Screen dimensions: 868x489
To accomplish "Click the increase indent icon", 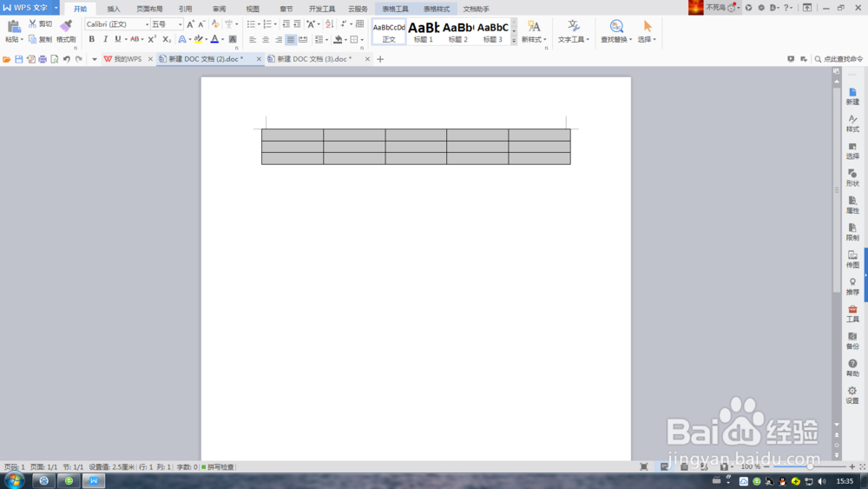I will [x=297, y=24].
